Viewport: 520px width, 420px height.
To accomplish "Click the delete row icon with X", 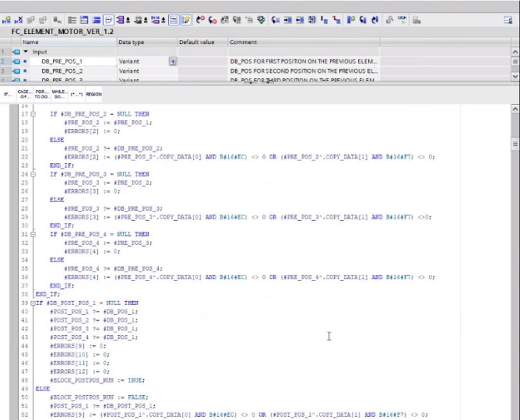I will [x=19, y=20].
